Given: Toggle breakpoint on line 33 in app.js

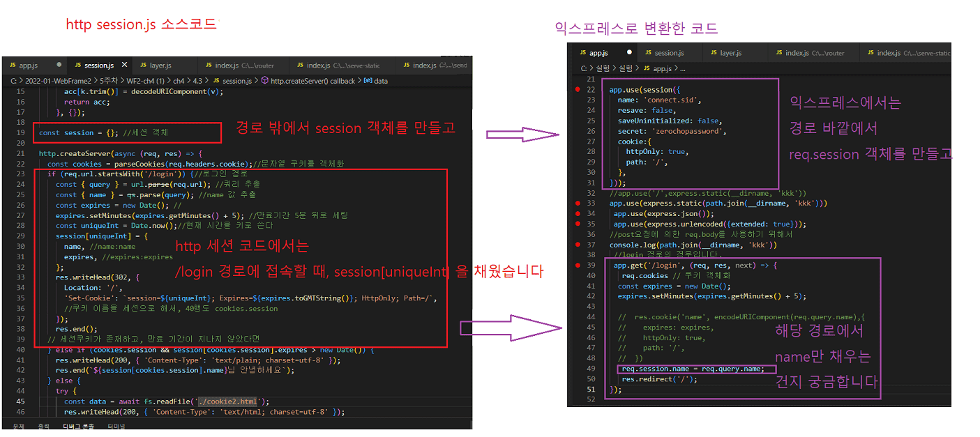Looking at the screenshot, I should tap(577, 204).
